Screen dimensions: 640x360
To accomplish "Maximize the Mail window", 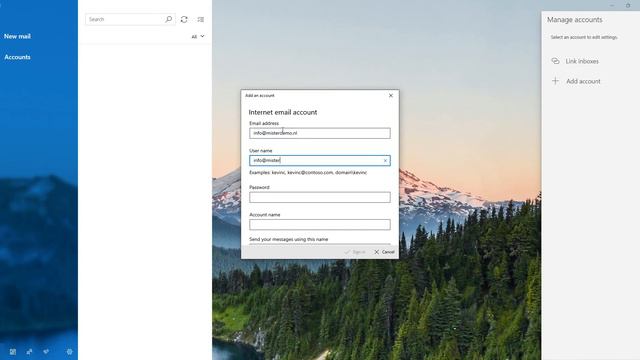I will [x=628, y=5].
